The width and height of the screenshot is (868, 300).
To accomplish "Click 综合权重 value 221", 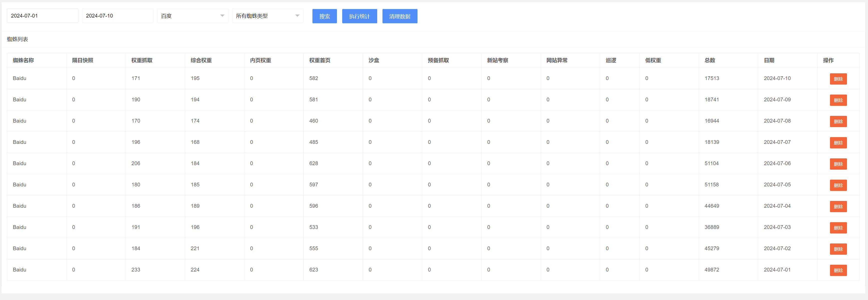I will (x=195, y=248).
